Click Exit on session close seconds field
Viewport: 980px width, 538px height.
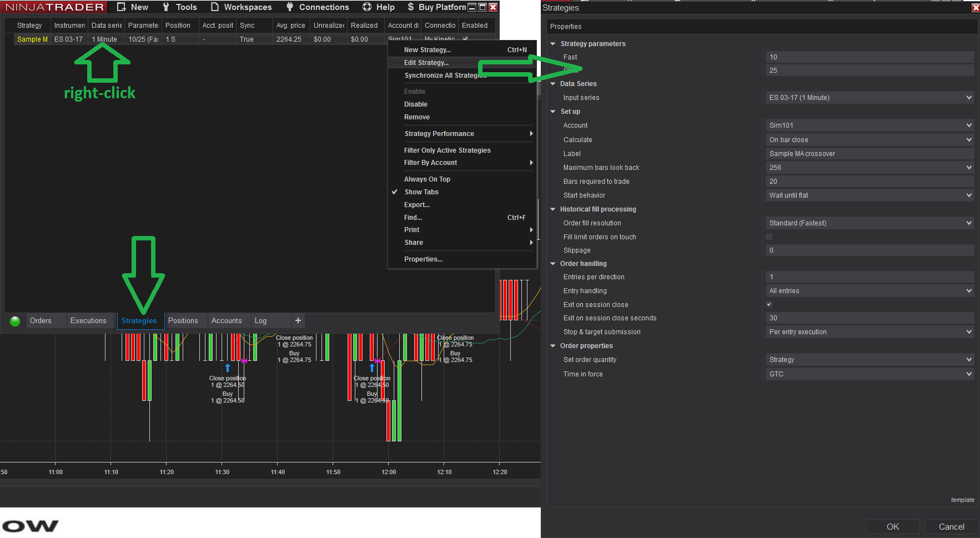pyautogui.click(x=870, y=318)
